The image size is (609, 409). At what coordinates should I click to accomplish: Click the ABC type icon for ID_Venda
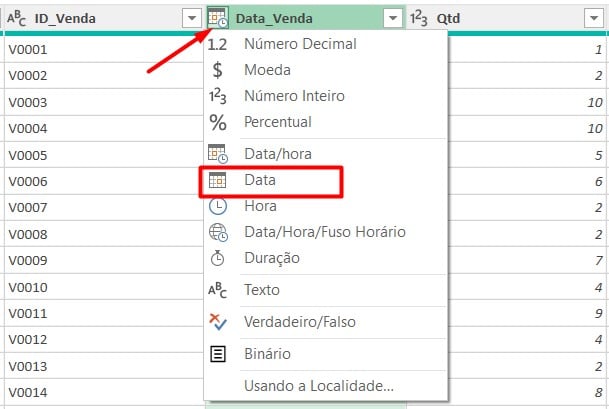17,18
